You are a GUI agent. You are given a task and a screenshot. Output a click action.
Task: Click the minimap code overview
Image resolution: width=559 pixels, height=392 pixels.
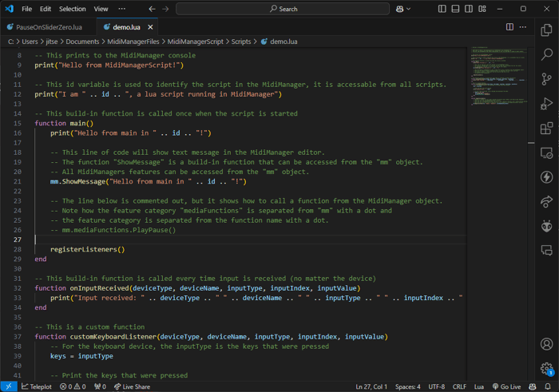pos(498,76)
